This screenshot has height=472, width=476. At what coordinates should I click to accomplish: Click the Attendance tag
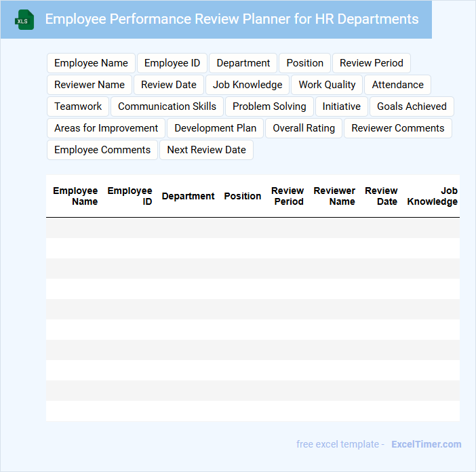point(397,85)
